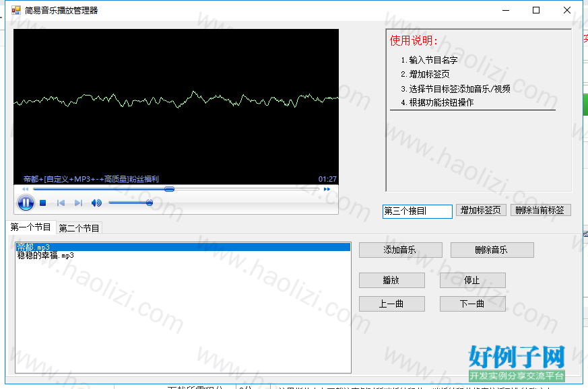Click the square stop icon in player
The height and width of the screenshot is (389, 588).
pos(42,203)
